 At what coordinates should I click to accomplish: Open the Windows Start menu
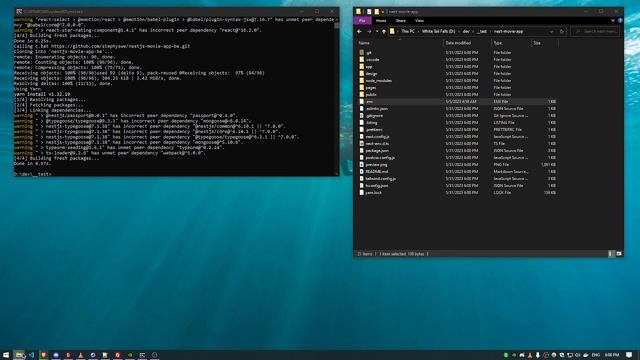tap(6, 355)
